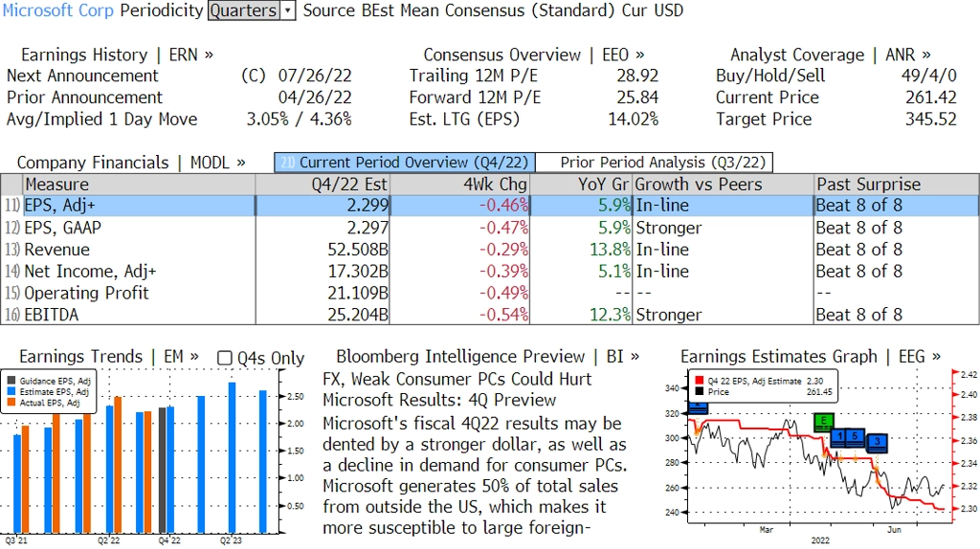Click the 12.3% EBITDA YoY growth
Screen dimensions: 980x549
610,314
